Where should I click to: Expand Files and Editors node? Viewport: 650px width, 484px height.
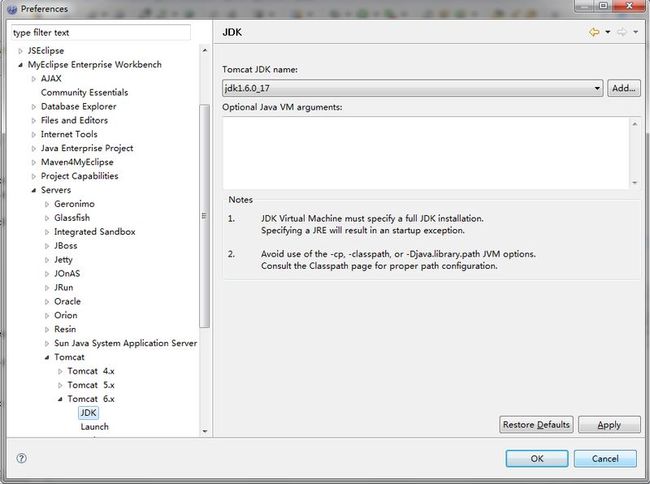point(34,121)
